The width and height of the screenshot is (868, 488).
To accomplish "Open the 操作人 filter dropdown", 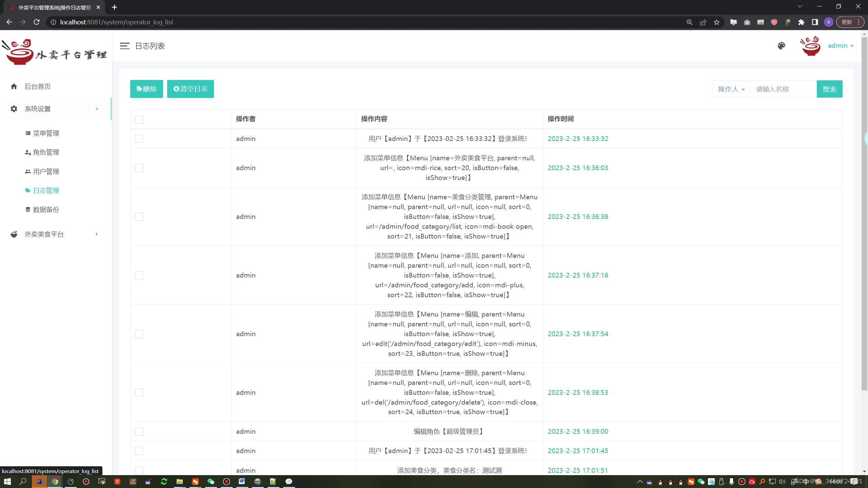I will 730,89.
